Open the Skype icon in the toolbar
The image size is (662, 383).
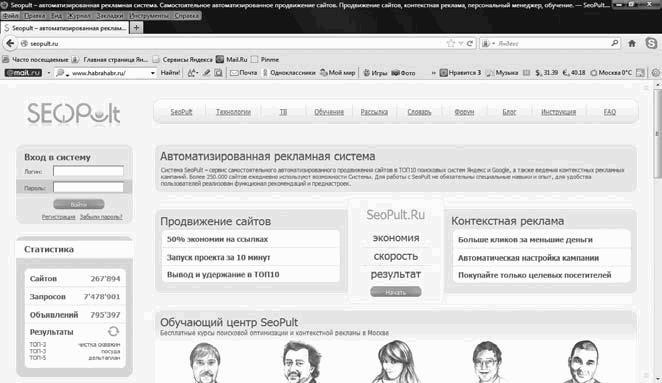click(x=651, y=43)
